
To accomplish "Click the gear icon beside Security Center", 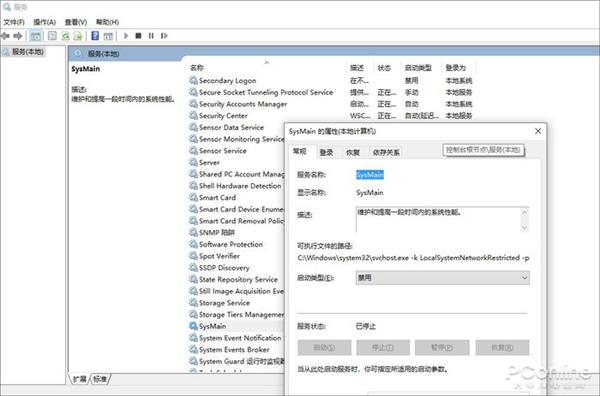I will (x=193, y=116).
